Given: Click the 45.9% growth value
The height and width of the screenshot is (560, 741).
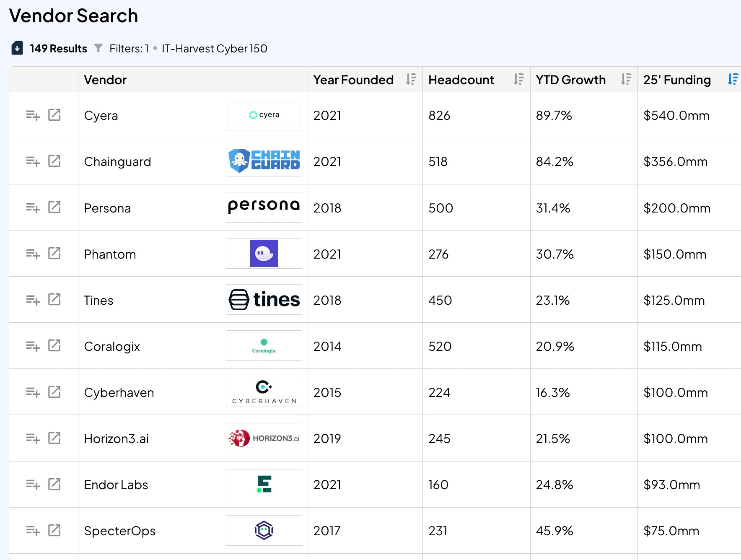Looking at the screenshot, I should point(554,531).
